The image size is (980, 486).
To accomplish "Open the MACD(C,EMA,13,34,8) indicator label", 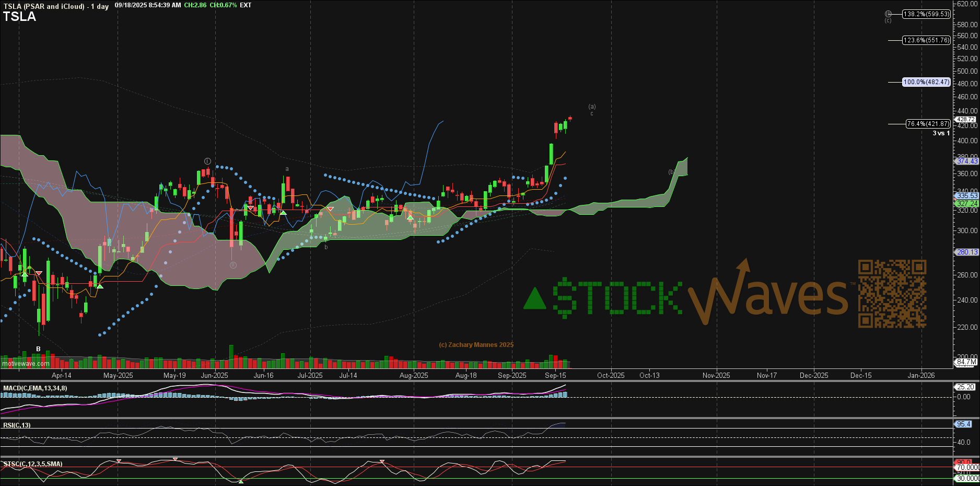I will 35,388.
